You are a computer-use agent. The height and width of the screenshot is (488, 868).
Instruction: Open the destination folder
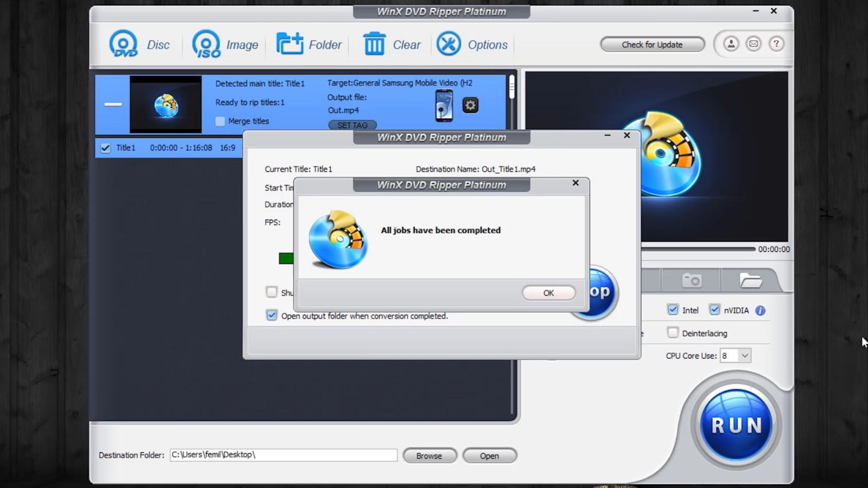pos(489,455)
